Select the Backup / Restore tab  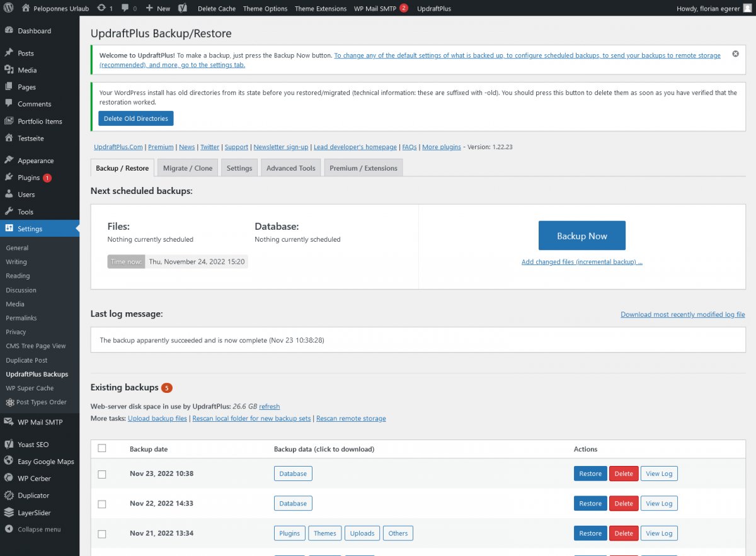(122, 168)
